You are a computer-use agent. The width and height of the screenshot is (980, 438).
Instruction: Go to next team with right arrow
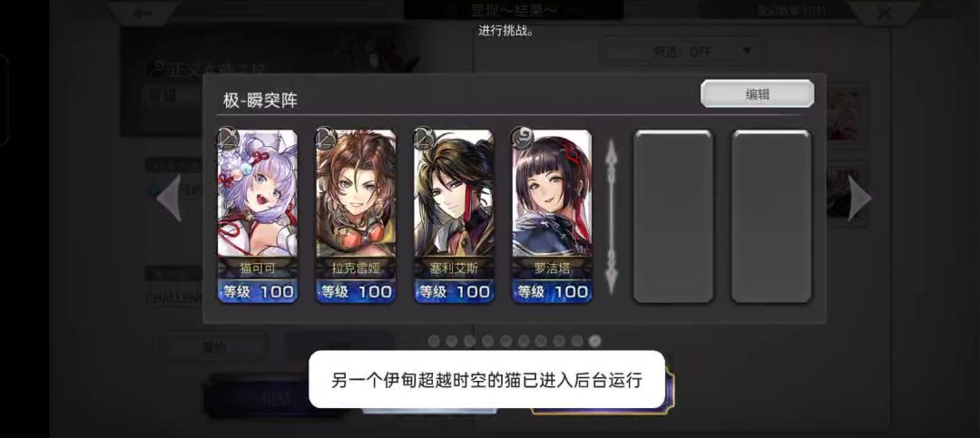tap(859, 198)
